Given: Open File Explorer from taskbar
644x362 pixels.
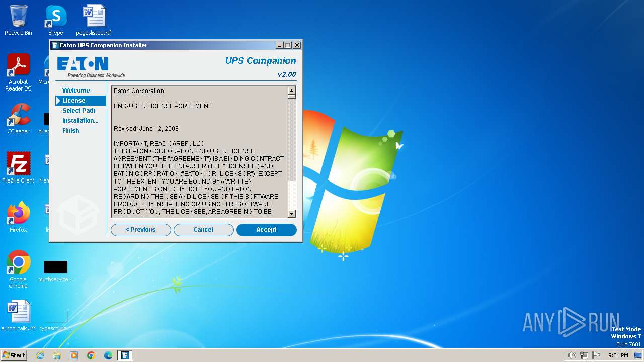Looking at the screenshot, I should (57, 355).
